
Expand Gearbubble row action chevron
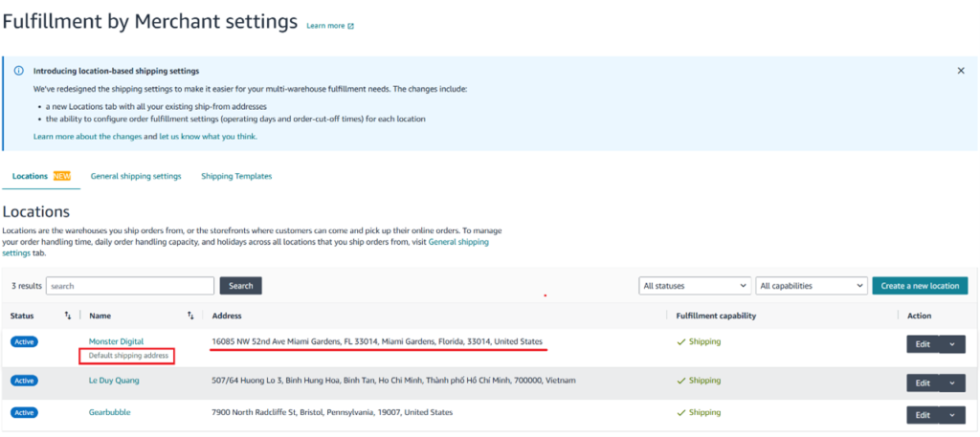[x=951, y=415]
